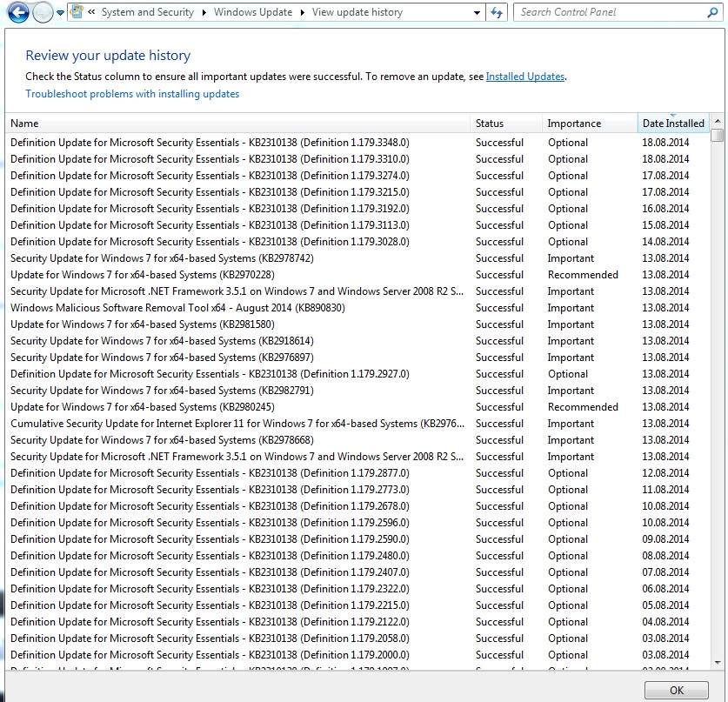Click date 12.08.2014 in Date Installed column

coord(665,473)
